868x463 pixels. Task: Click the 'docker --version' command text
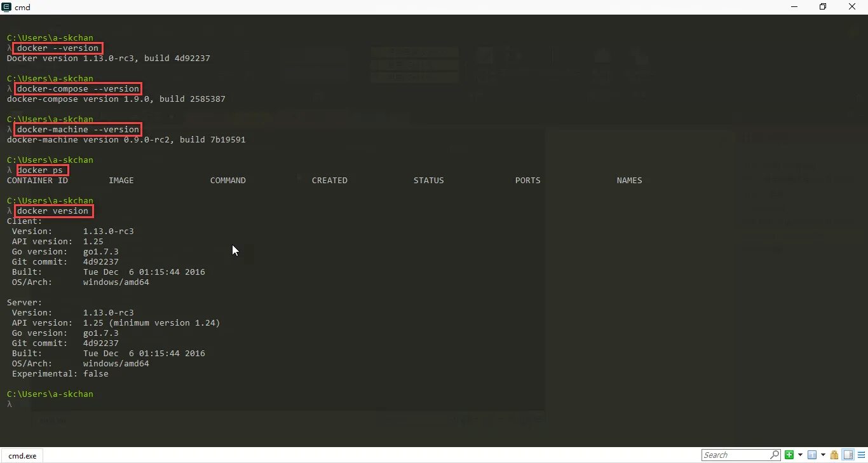(x=58, y=48)
